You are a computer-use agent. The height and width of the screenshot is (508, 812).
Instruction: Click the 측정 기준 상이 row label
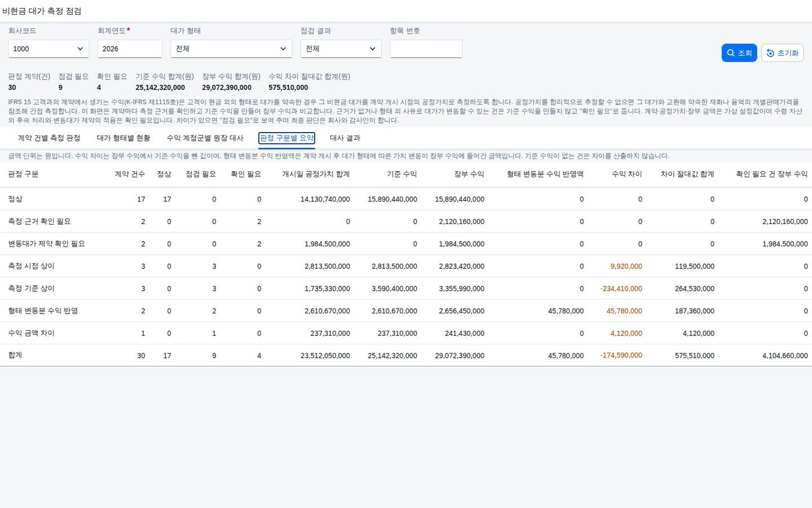(x=32, y=288)
